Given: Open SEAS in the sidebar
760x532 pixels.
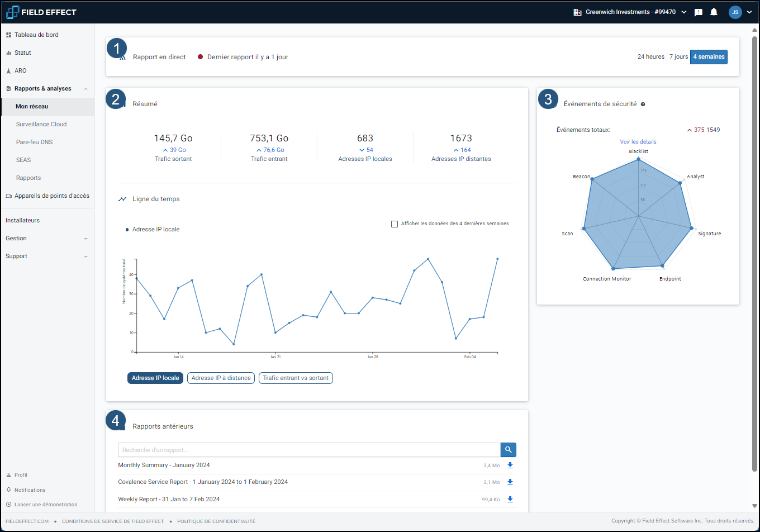Looking at the screenshot, I should (23, 160).
